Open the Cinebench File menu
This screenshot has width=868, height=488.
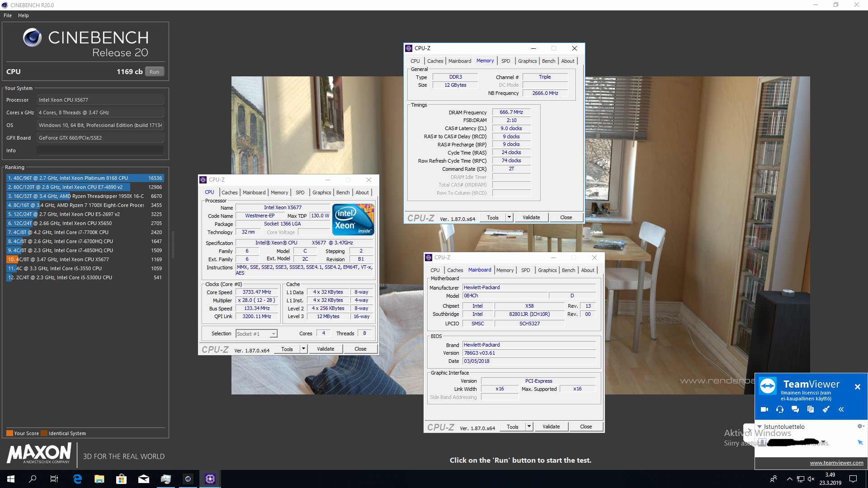coord(8,15)
